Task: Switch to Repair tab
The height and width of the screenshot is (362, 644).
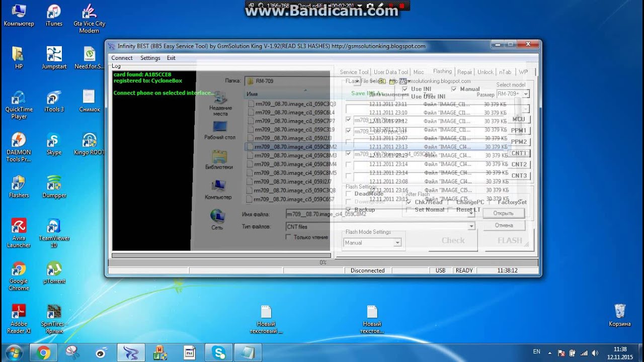Action: tap(464, 72)
